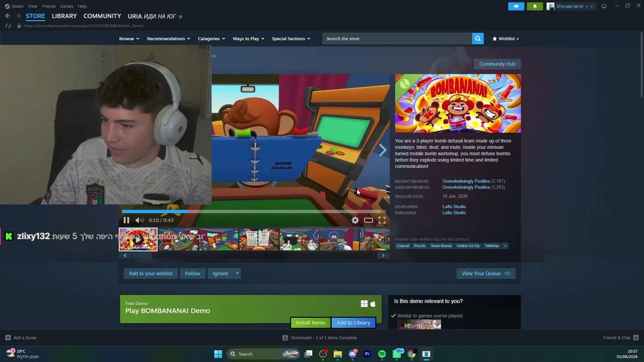Click the search magnifier button in store
Image resolution: width=644 pixels, height=362 pixels.
click(477, 39)
